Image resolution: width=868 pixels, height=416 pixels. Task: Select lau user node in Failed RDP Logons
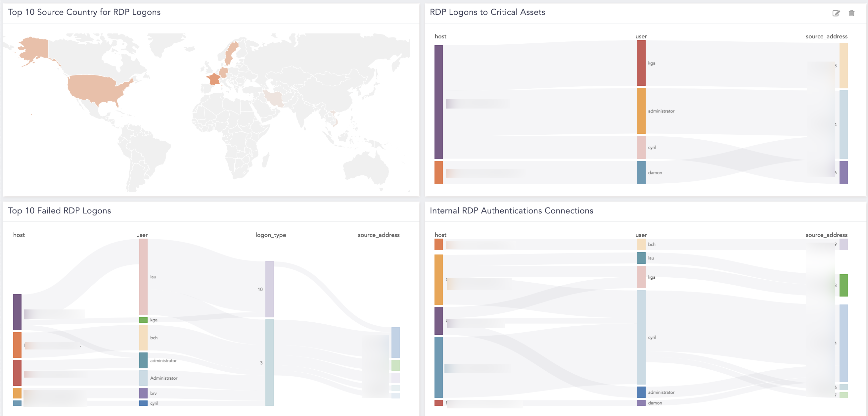(x=143, y=277)
